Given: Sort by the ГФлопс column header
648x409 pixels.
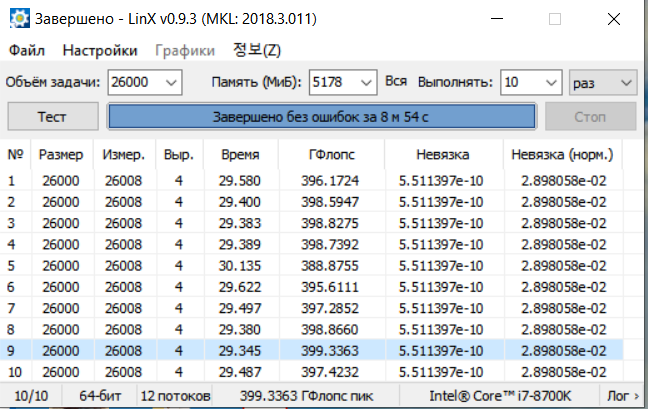Looking at the screenshot, I should (x=331, y=155).
